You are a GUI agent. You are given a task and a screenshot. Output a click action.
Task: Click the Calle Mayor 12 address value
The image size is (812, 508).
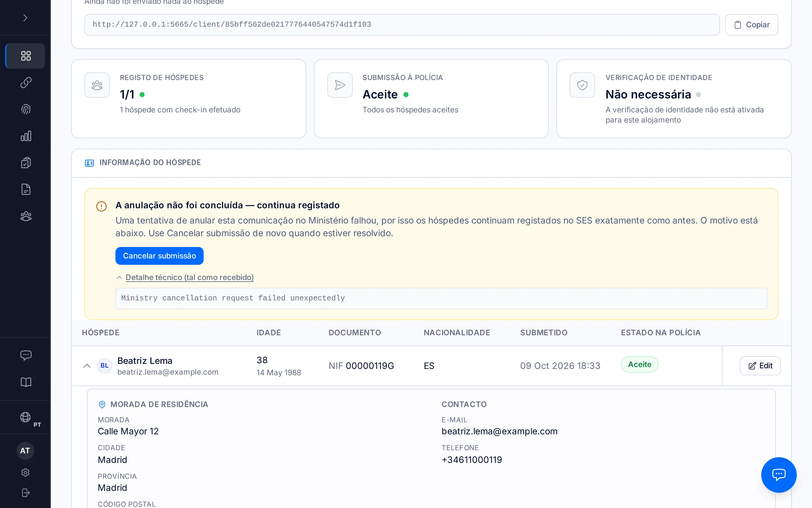pyautogui.click(x=128, y=431)
